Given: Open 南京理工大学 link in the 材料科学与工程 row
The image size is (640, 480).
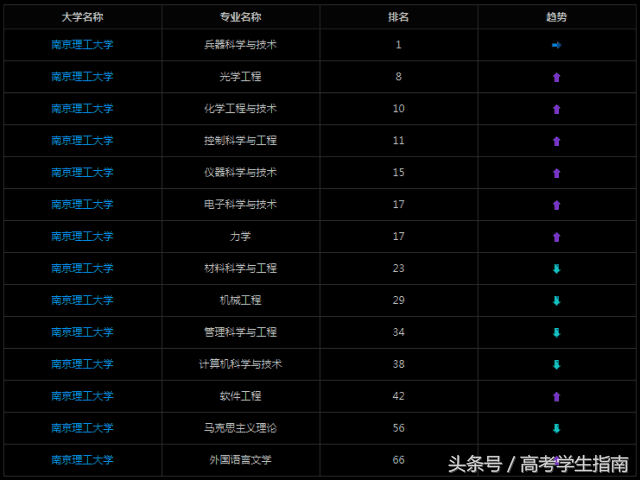Looking at the screenshot, I should (x=82, y=268).
